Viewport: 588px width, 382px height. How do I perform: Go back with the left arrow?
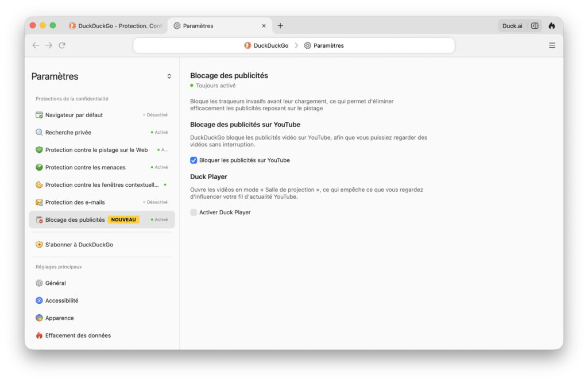pos(36,45)
